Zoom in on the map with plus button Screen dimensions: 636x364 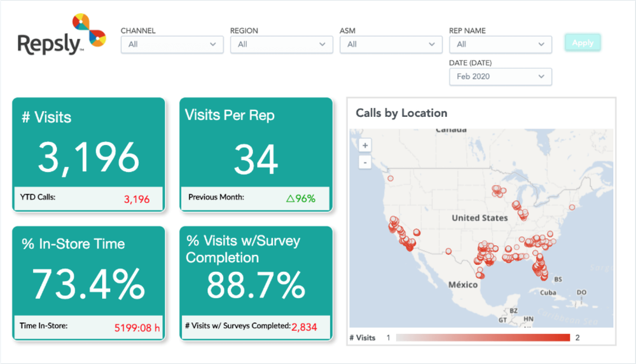365,145
